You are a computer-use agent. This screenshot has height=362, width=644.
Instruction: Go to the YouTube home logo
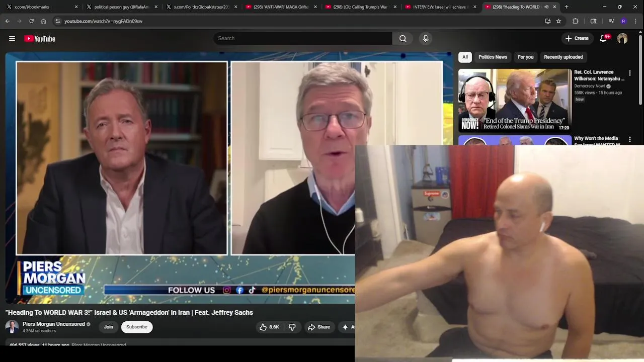40,39
